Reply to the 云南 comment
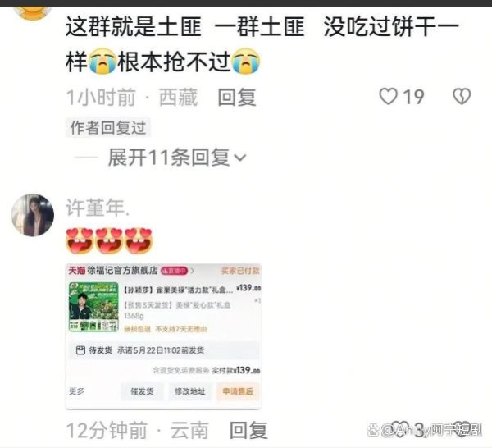Image resolution: width=492 pixels, height=448 pixels. [248, 430]
